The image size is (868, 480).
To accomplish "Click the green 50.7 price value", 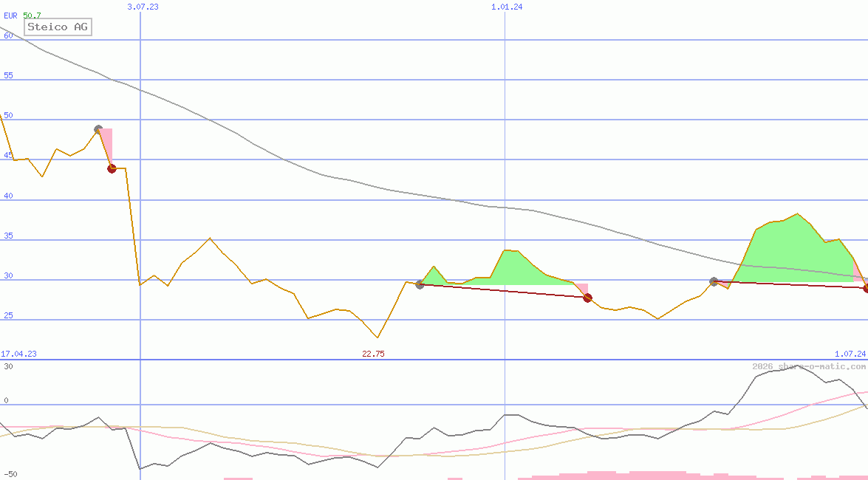I will click(x=32, y=15).
